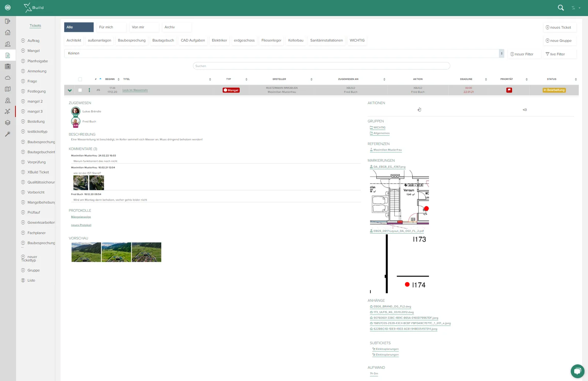The image size is (588, 381).
Task: Open the home icon in the sidebar
Action: (x=8, y=33)
